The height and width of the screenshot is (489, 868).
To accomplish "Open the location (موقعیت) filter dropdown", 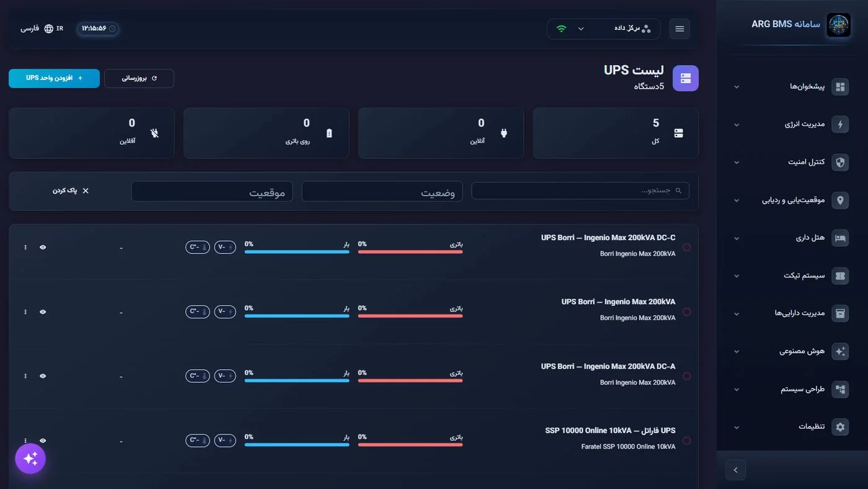I will click(212, 191).
